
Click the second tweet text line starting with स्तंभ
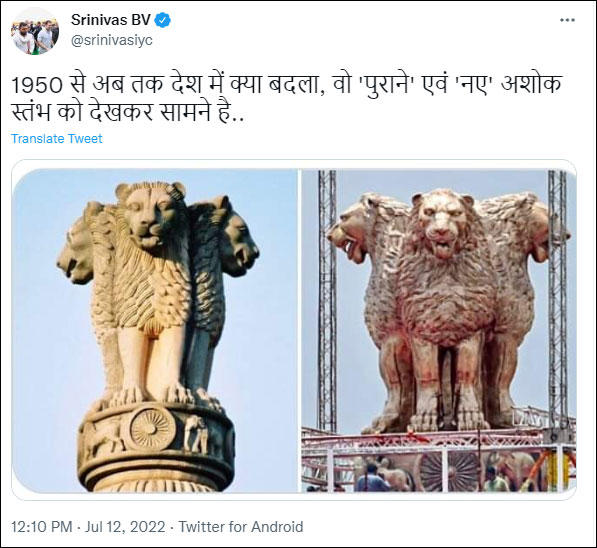click(128, 112)
